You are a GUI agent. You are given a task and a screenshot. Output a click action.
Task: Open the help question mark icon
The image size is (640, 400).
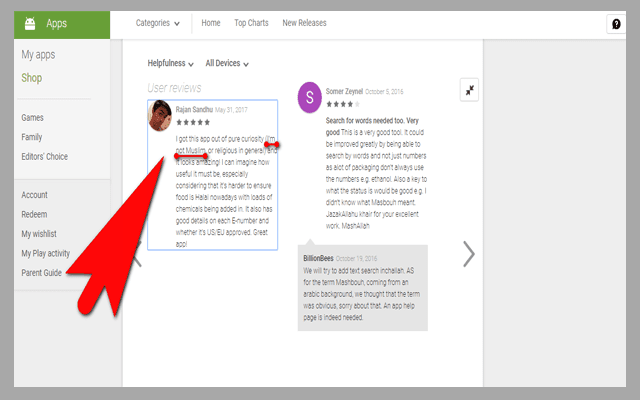click(616, 24)
